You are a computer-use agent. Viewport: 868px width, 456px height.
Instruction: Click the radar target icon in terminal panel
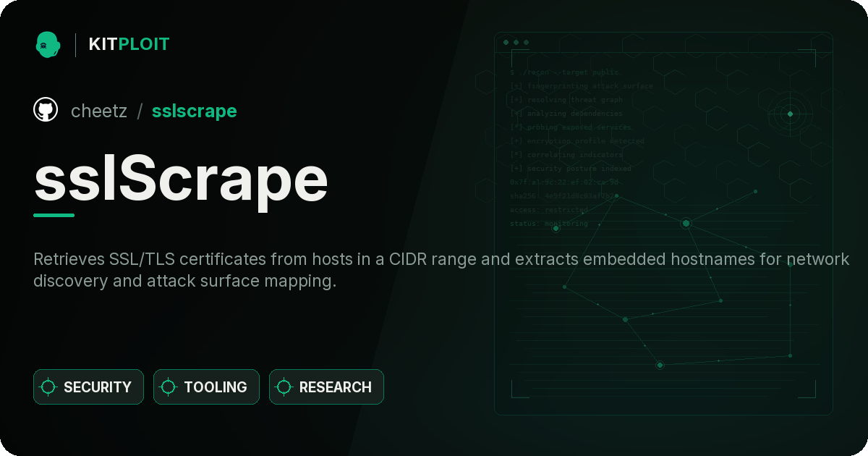coord(790,114)
